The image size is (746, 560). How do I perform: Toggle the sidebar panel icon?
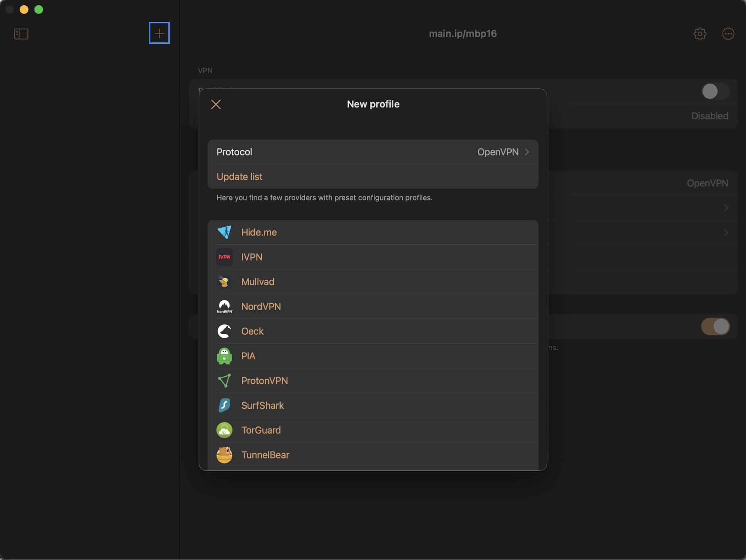pos(21,34)
